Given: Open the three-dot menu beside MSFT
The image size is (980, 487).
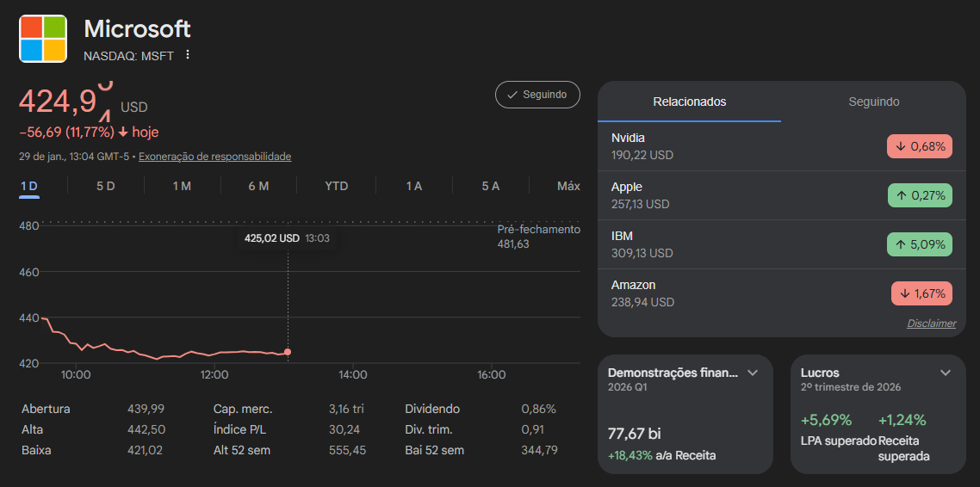Looking at the screenshot, I should point(188,55).
